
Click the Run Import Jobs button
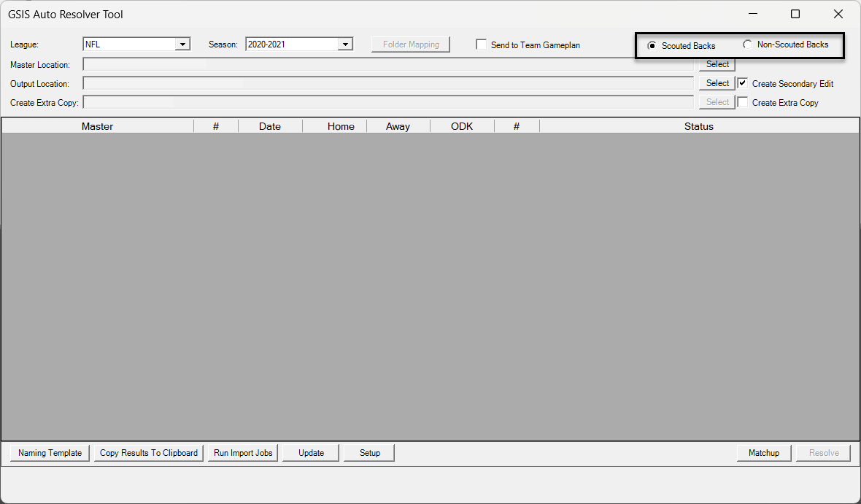pos(243,453)
